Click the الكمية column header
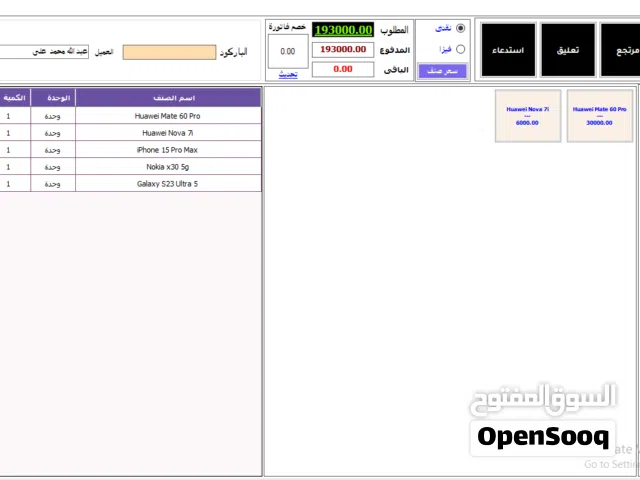Screen dimensions: 640x480 click(15, 98)
